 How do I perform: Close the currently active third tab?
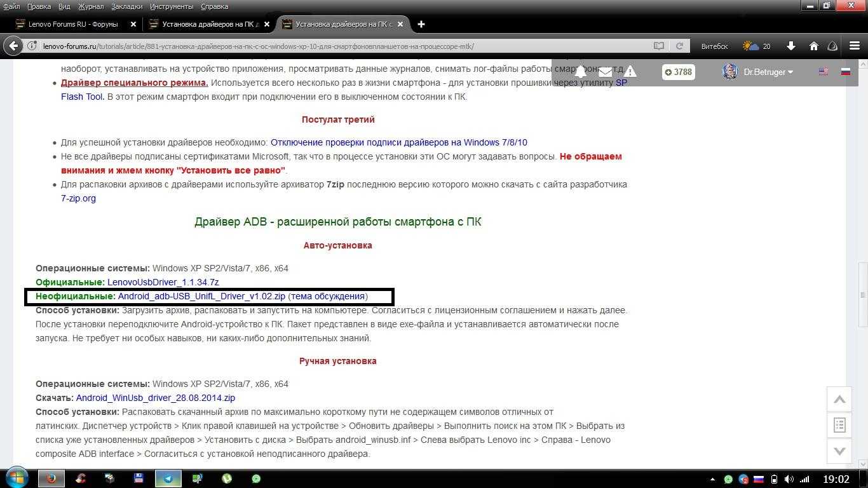coord(400,24)
